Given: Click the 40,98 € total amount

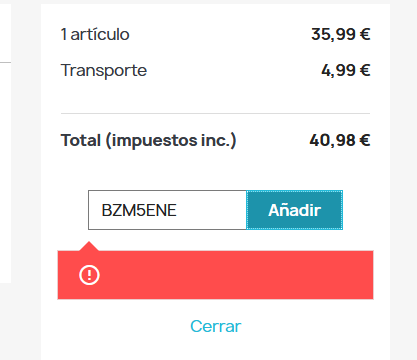Looking at the screenshot, I should [x=340, y=140].
